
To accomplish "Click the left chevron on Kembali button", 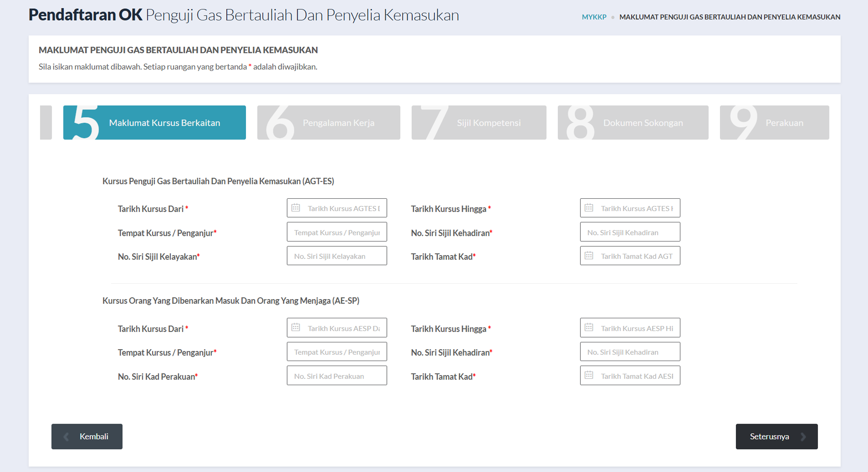I will [66, 437].
